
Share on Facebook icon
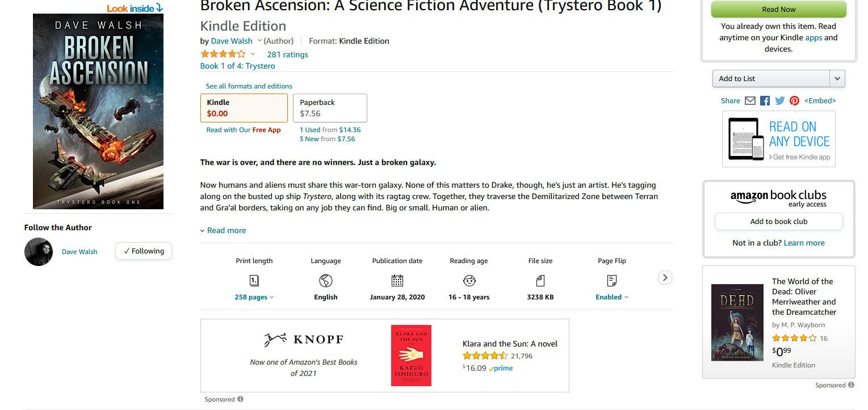point(765,100)
